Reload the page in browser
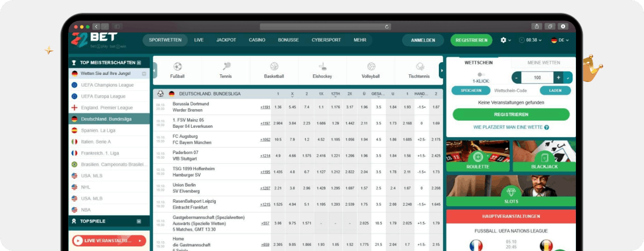The width and height of the screenshot is (644, 251). (387, 27)
